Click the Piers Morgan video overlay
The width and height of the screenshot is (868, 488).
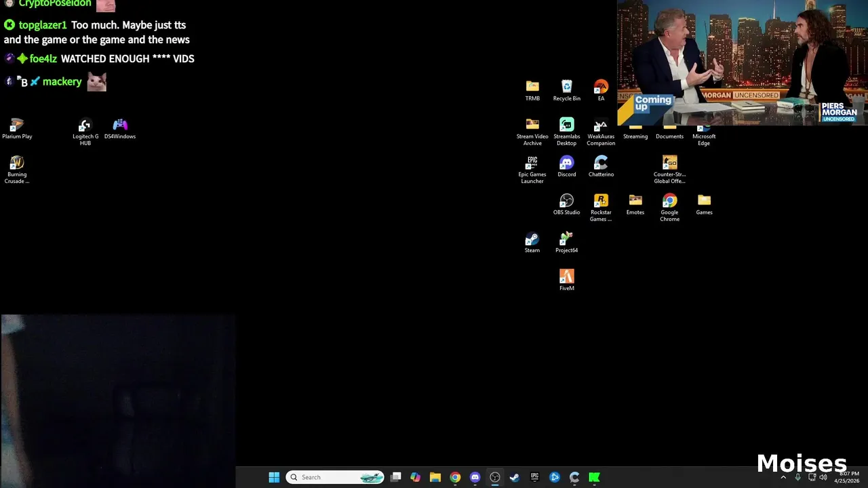[743, 62]
